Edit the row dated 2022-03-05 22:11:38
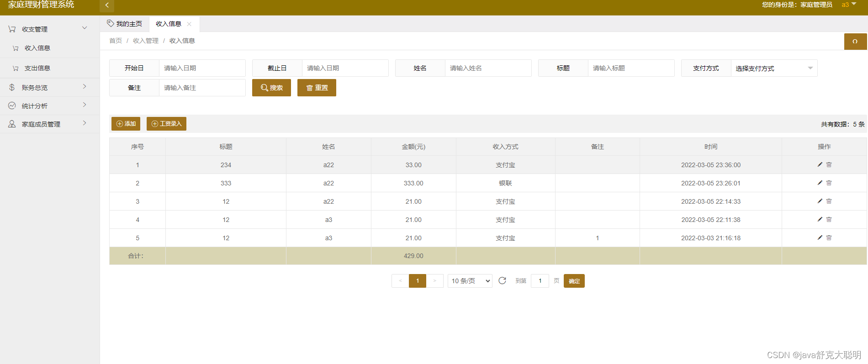 tap(820, 219)
